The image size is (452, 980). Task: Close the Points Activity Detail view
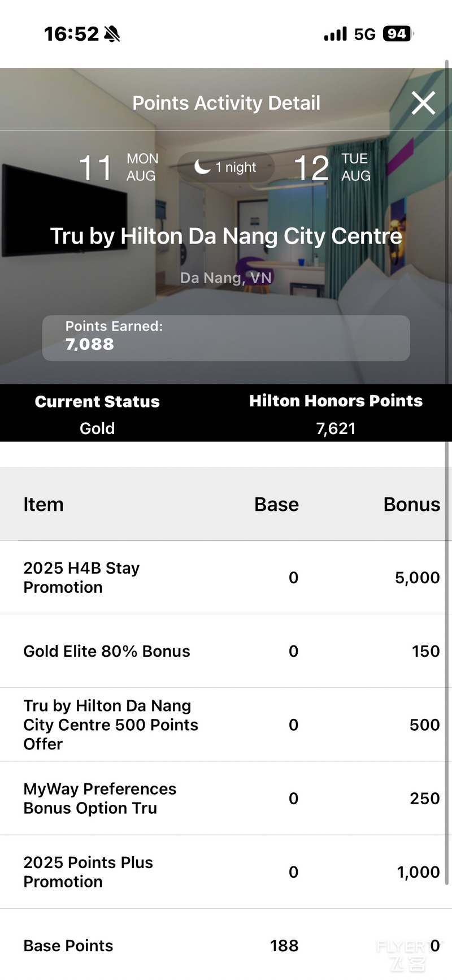[423, 103]
